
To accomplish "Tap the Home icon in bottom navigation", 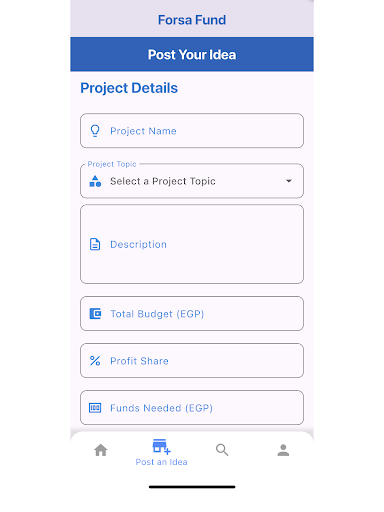I will pos(101,450).
